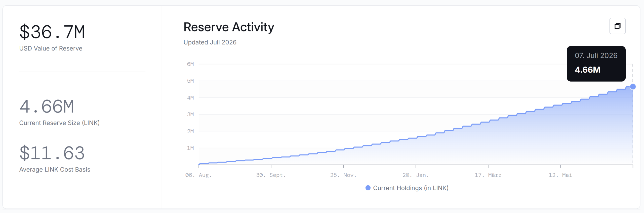Click the 30. Sept. axis label
Image resolution: width=644 pixels, height=213 pixels.
[271, 175]
